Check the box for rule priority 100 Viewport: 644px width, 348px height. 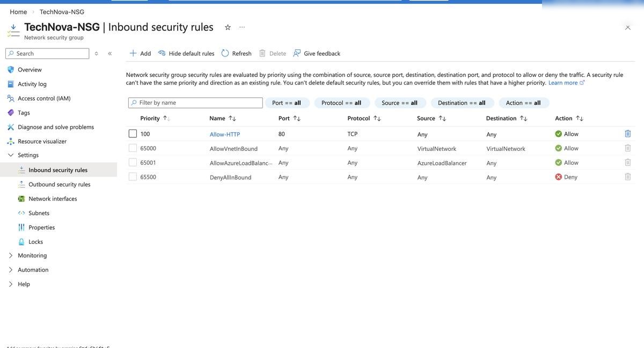pos(133,134)
